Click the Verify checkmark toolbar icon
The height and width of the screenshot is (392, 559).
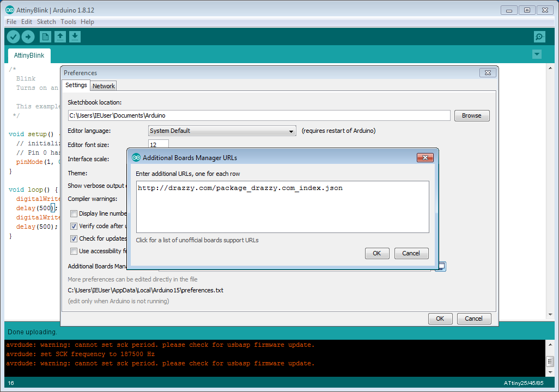(x=13, y=36)
